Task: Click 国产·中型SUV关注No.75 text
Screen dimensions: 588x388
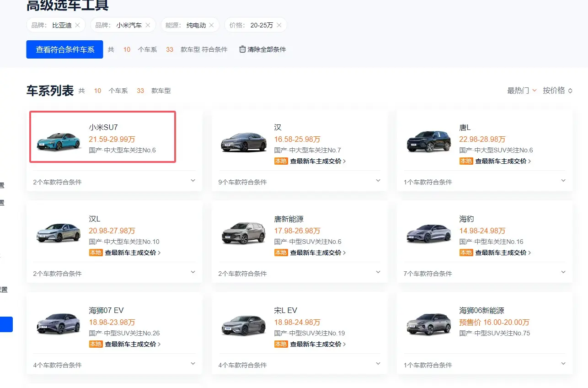Action: (495, 333)
